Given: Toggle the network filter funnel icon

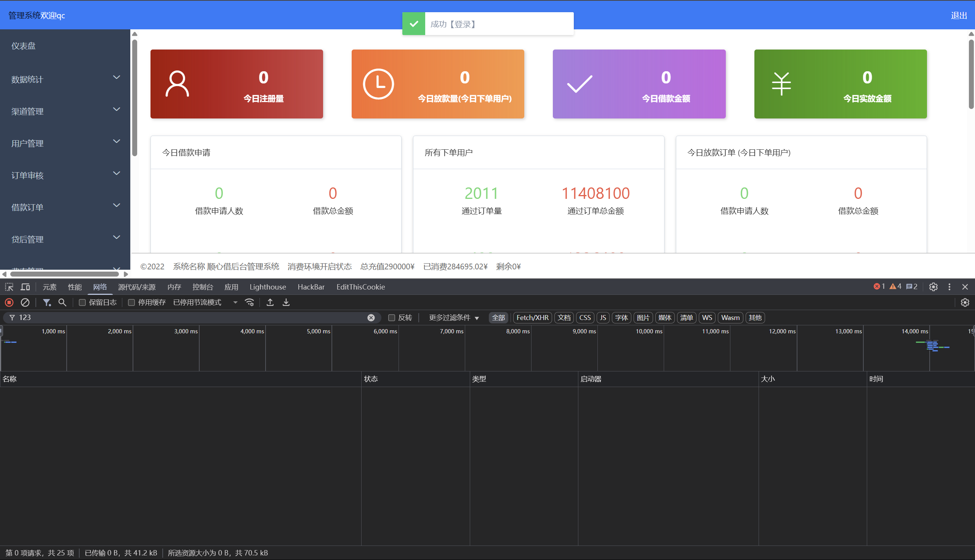Looking at the screenshot, I should click(46, 302).
